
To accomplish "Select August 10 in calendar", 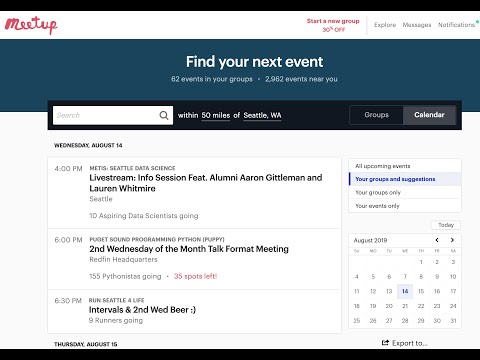I will pos(453,277).
